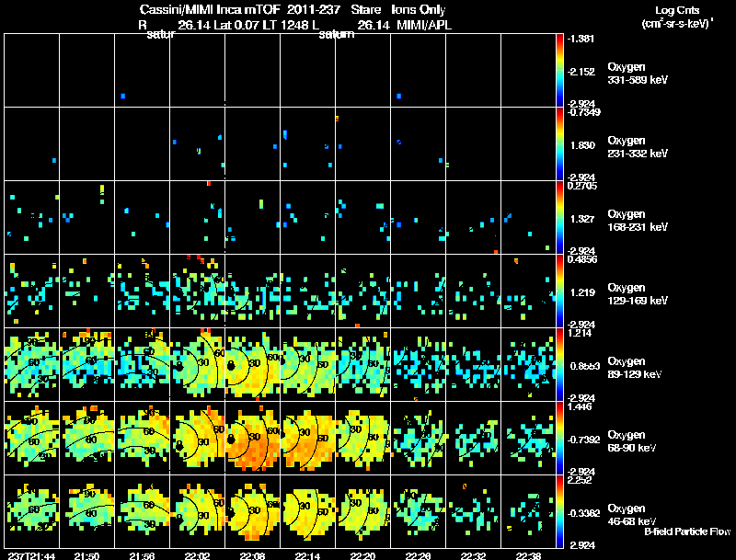The width and height of the screenshot is (736, 560).
Task: Click the Oxygen 231-332 keV row label
Action: pos(638,147)
